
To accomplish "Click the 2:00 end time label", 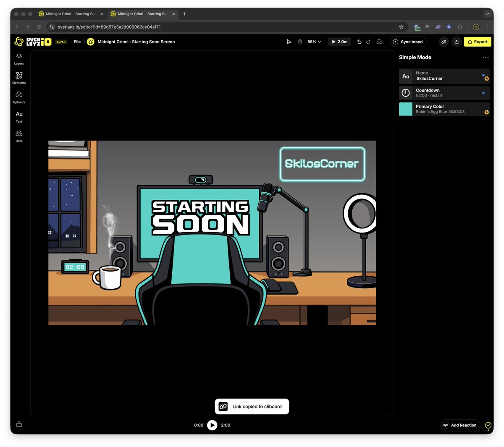I will point(226,425).
